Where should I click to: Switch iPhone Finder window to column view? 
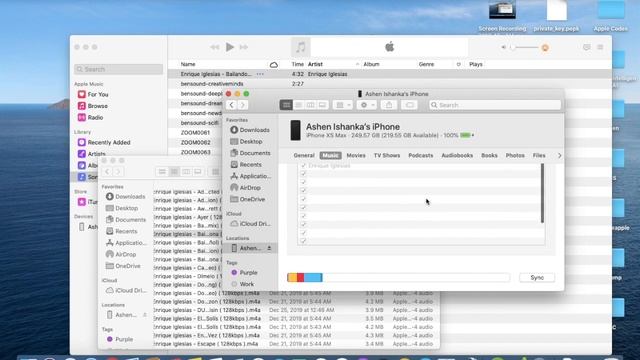[310, 105]
